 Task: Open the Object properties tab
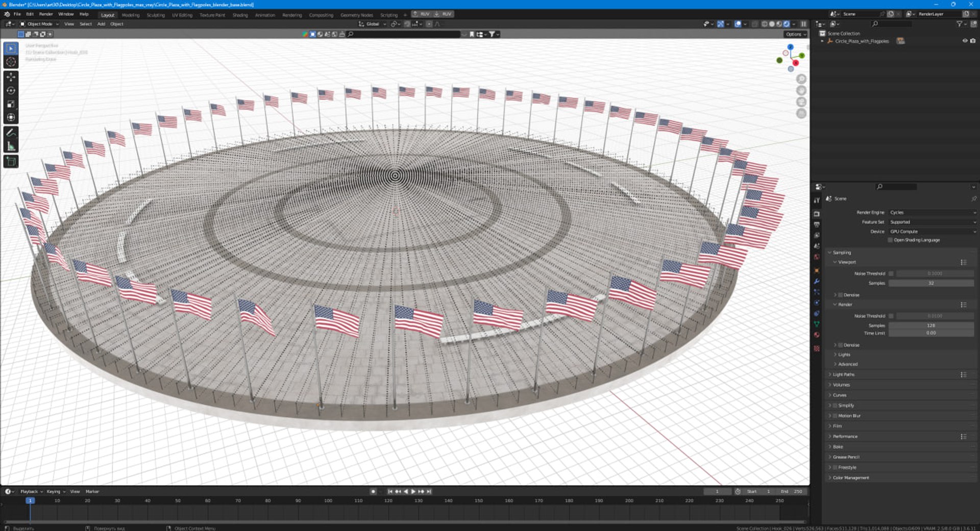[817, 270]
